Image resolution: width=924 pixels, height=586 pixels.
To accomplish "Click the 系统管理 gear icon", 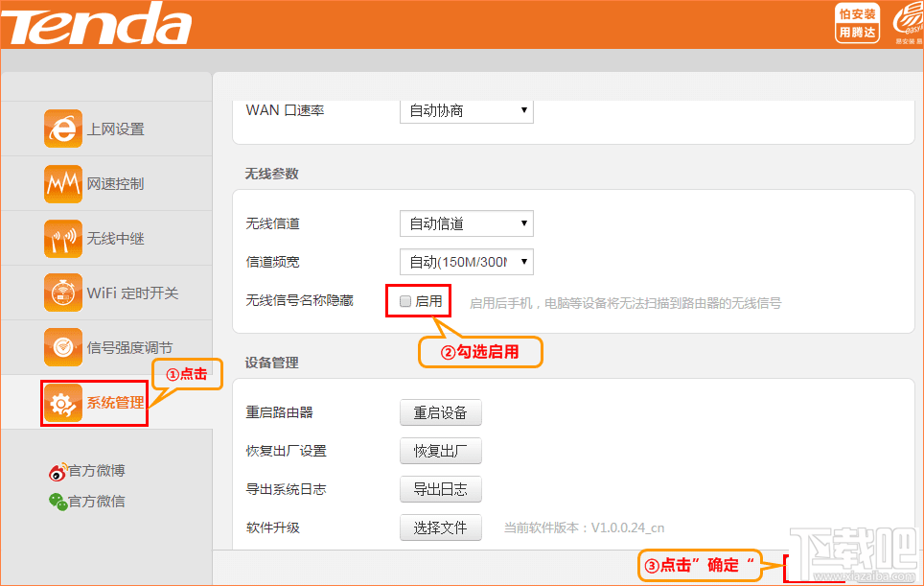I will point(61,403).
